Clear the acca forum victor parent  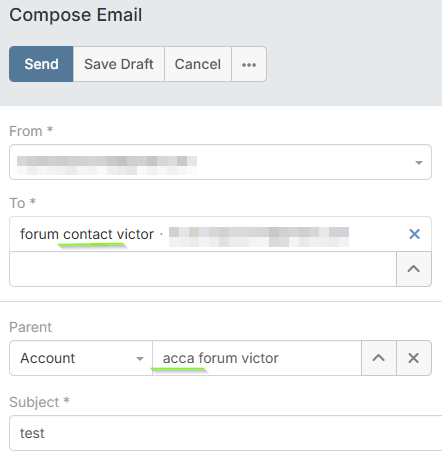414,358
